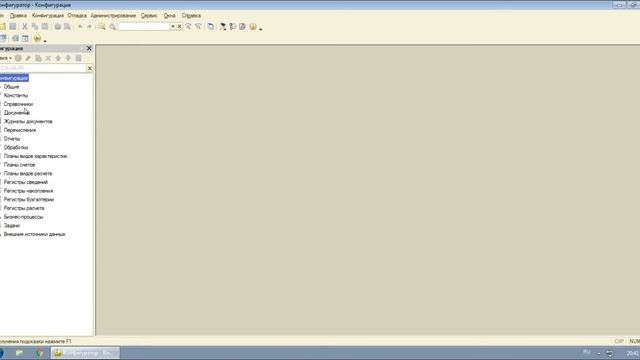Open the toolbar search history dropdown arrow
This screenshot has width=640, height=360.
point(173,27)
